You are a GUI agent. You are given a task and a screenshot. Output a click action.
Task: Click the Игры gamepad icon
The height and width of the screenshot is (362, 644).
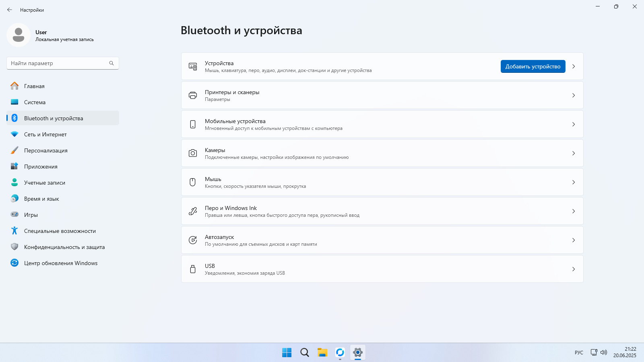click(x=14, y=215)
